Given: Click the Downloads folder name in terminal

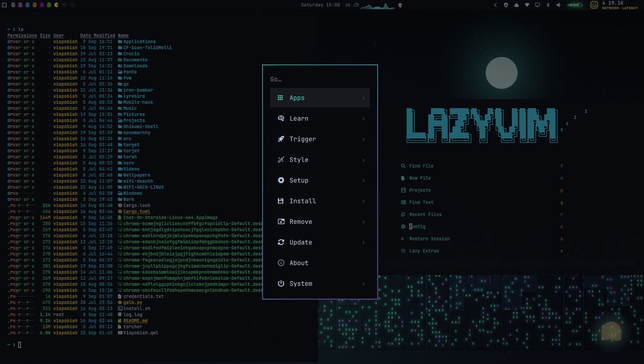Looking at the screenshot, I should click(135, 66).
